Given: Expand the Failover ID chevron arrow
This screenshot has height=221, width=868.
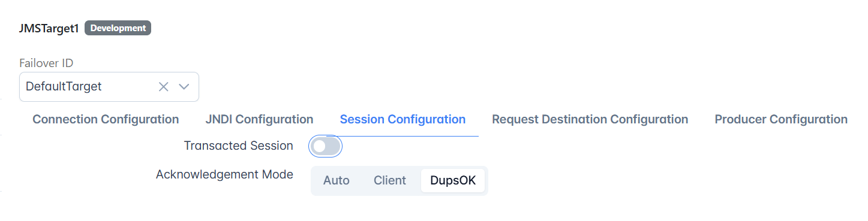Looking at the screenshot, I should coord(184,87).
